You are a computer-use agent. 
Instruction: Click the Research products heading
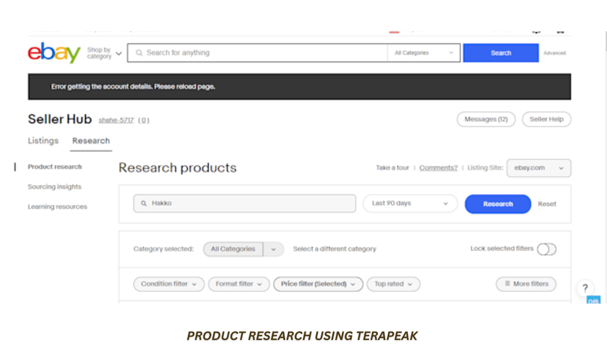click(x=177, y=168)
